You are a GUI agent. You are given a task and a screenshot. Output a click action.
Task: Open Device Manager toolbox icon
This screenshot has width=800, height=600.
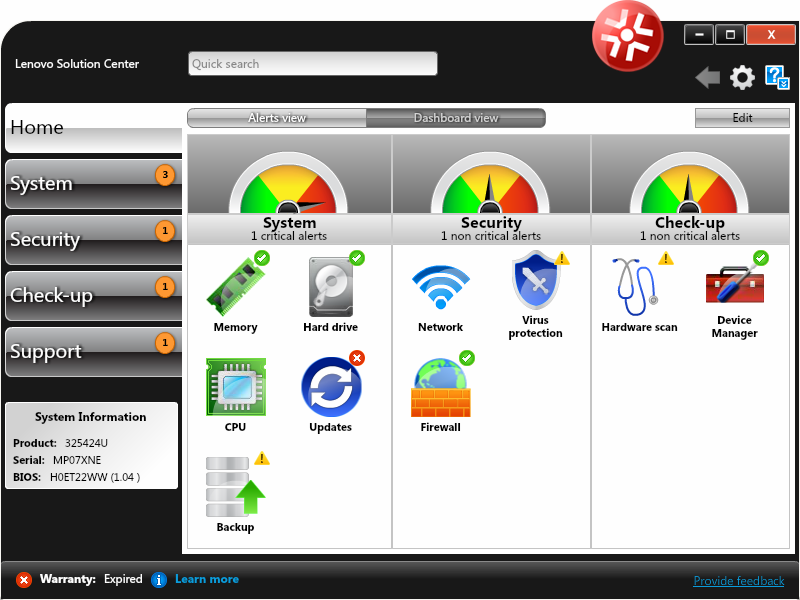tap(734, 283)
